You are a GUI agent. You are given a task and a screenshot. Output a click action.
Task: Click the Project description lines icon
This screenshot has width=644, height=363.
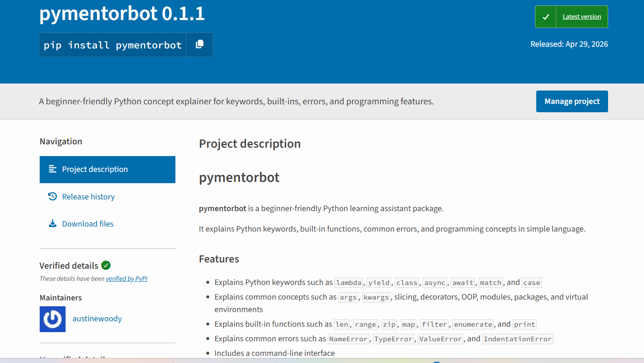coord(53,169)
